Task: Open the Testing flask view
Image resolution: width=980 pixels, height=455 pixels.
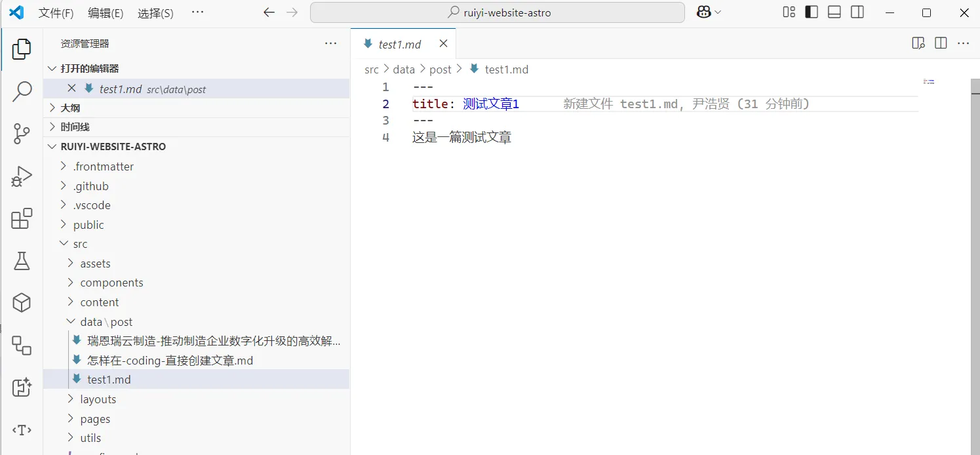Action: click(x=22, y=261)
